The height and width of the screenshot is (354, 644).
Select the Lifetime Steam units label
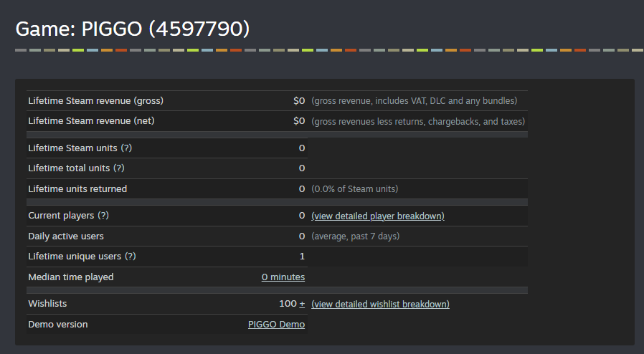(x=72, y=148)
